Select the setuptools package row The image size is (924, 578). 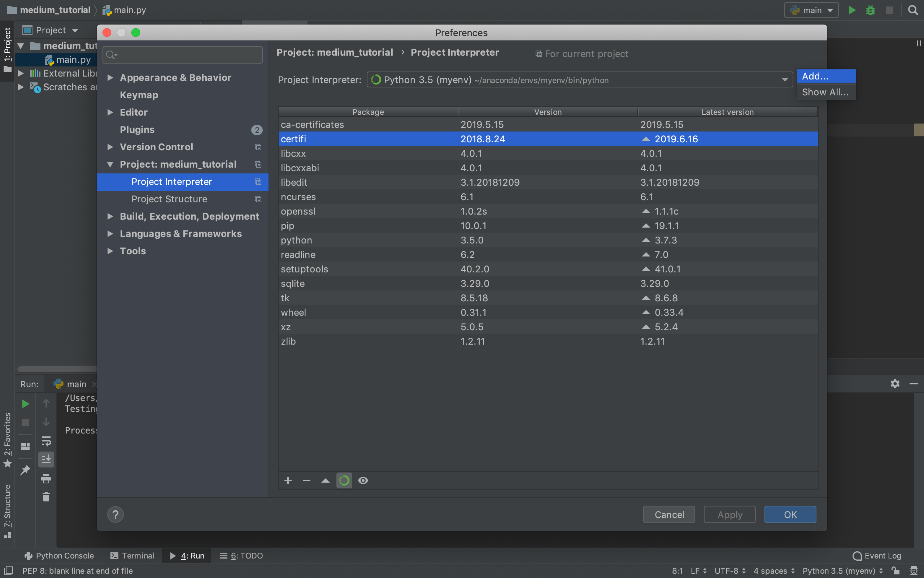coord(548,269)
